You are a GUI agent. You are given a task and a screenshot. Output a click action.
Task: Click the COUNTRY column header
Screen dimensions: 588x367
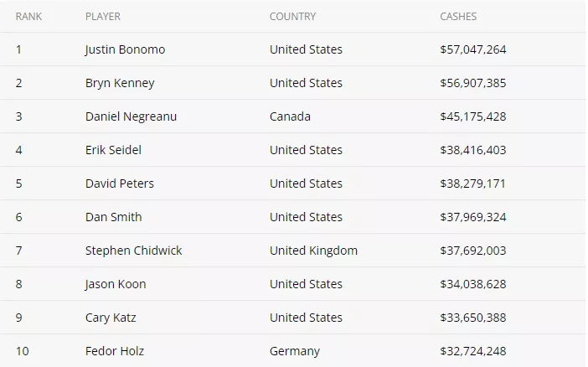click(292, 17)
